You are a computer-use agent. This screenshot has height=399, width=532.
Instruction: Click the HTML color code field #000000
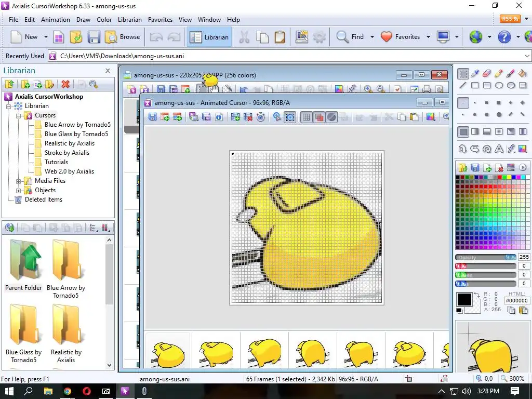click(517, 300)
